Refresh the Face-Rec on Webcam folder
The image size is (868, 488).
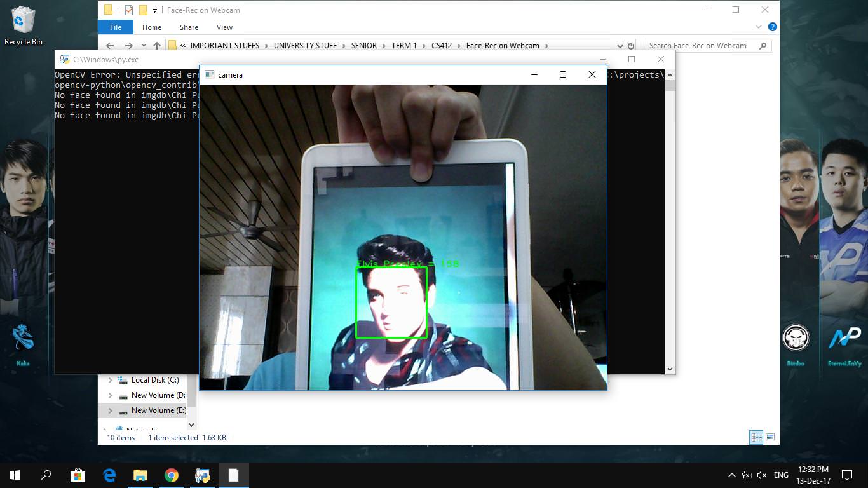(x=631, y=46)
